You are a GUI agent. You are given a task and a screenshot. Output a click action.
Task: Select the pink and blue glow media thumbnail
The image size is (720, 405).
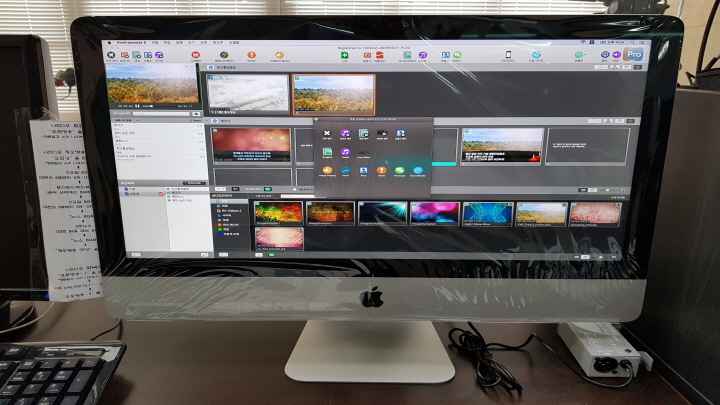pyautogui.click(x=435, y=212)
